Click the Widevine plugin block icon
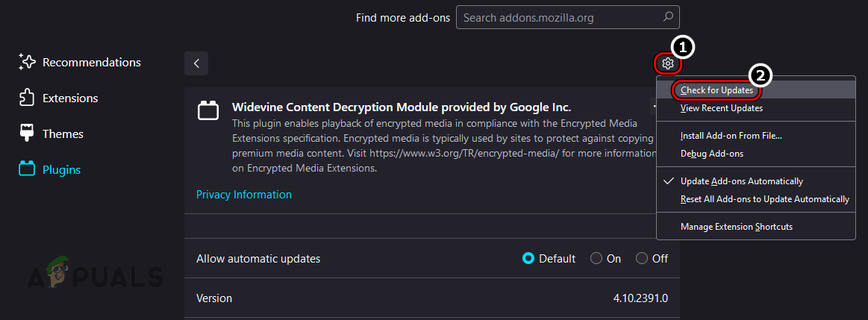Image resolution: width=868 pixels, height=320 pixels. (207, 111)
